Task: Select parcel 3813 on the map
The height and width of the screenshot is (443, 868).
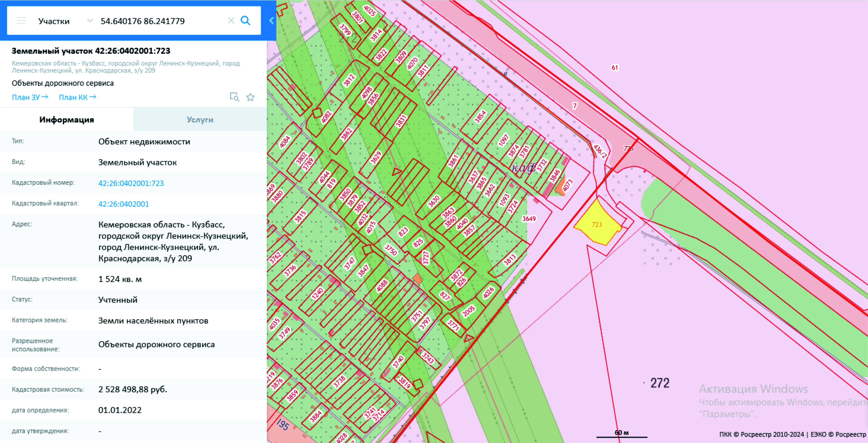Action: [x=510, y=260]
